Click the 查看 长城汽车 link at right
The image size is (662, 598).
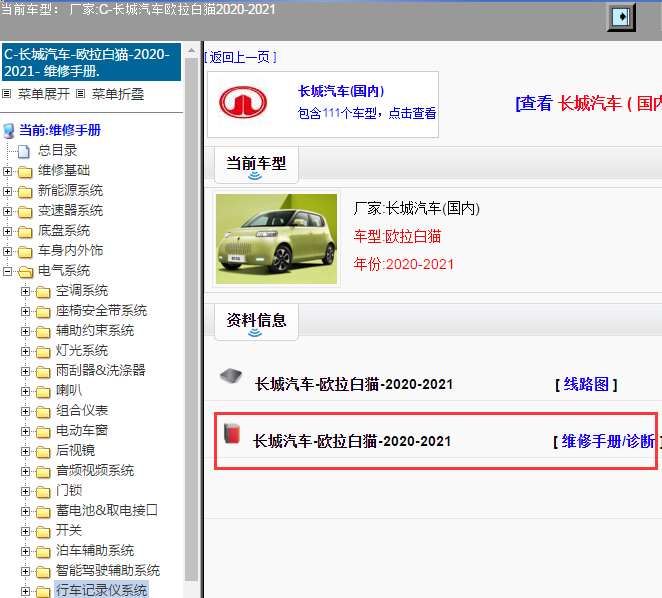click(589, 103)
